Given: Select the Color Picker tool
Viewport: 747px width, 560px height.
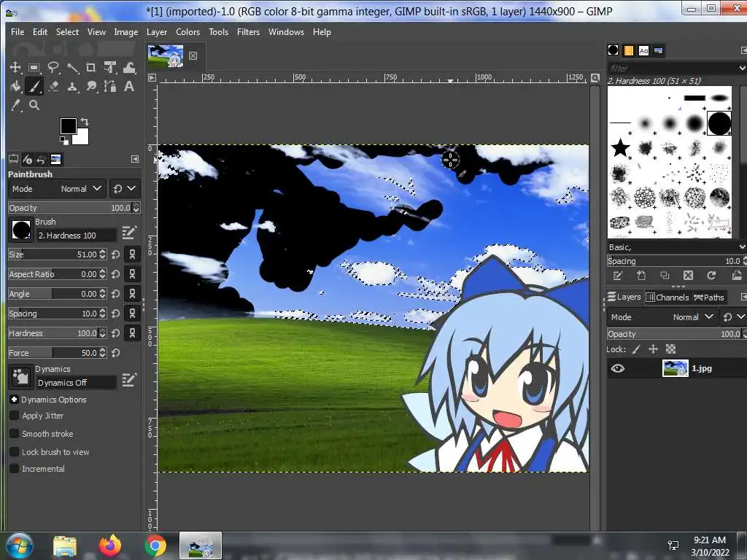Looking at the screenshot, I should tap(15, 105).
